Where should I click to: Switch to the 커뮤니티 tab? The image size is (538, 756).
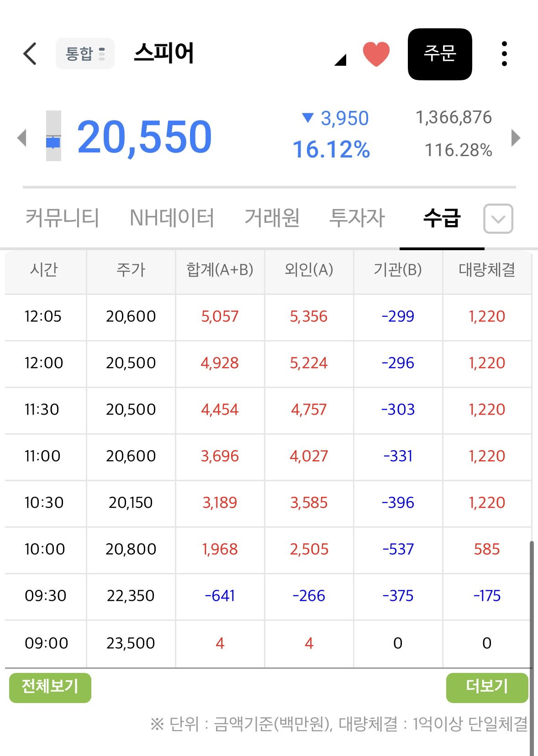(62, 218)
